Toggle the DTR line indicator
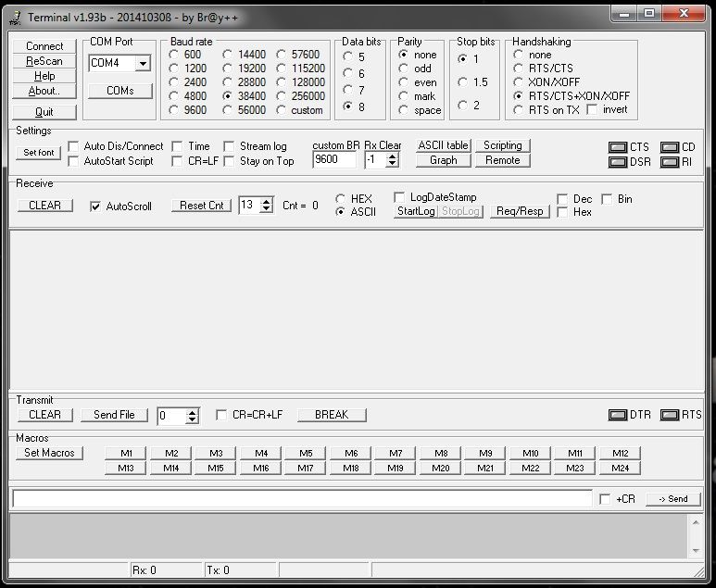This screenshot has width=716, height=588. (x=618, y=415)
